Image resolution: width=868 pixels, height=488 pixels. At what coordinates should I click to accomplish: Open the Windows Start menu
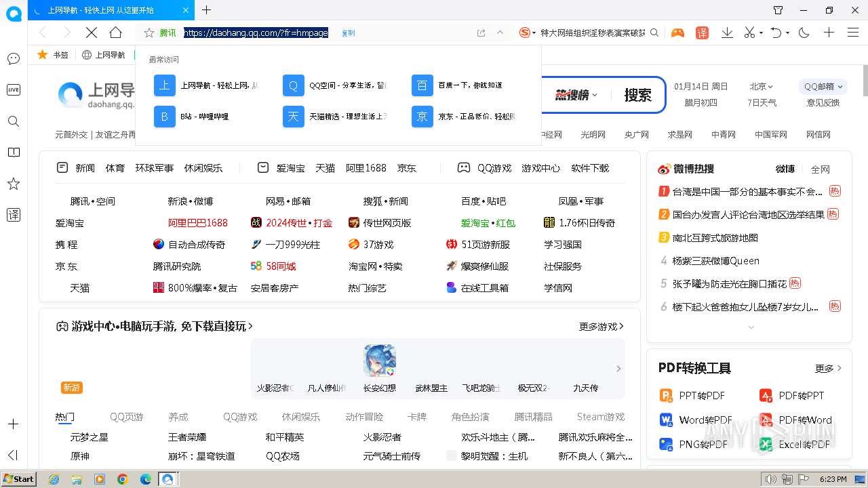(x=18, y=479)
